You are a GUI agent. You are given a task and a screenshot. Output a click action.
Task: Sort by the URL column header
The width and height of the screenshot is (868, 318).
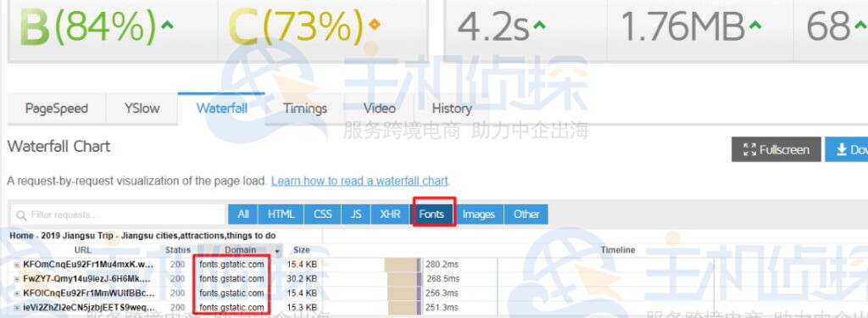point(82,250)
